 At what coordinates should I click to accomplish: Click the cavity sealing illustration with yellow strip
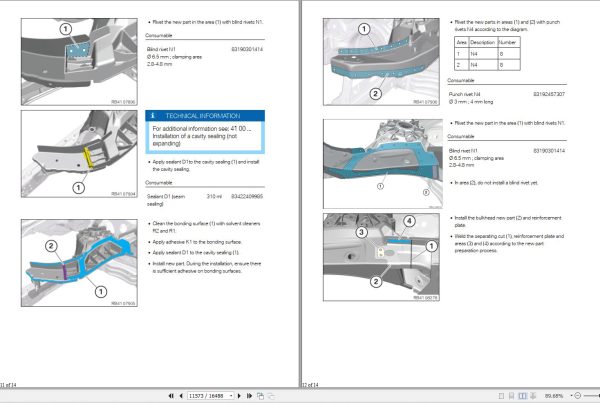(79, 154)
